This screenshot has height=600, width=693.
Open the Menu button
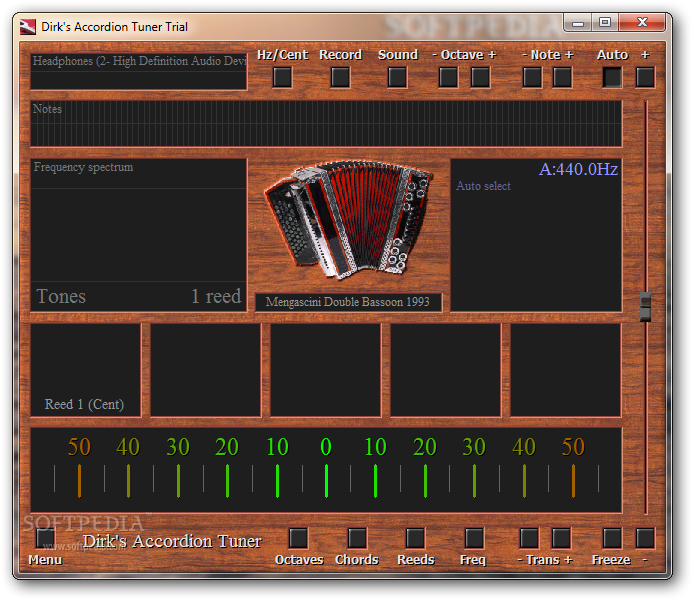[46, 538]
